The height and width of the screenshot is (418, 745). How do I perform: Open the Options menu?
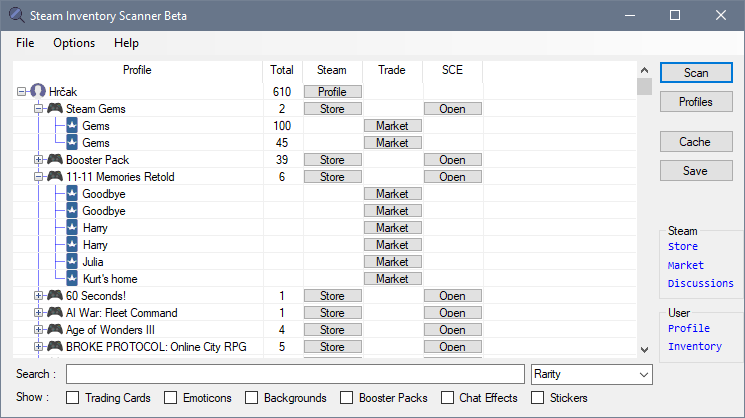click(74, 43)
